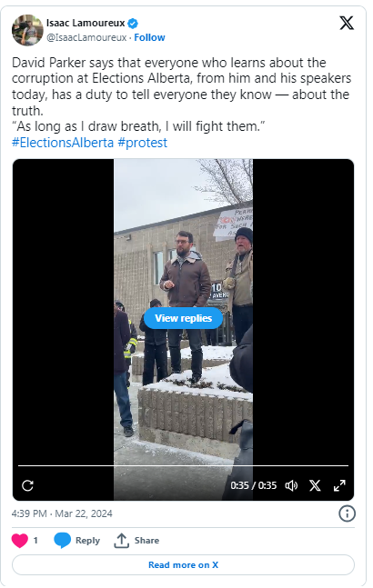Click the X logo in tweet header
The width and height of the screenshot is (373, 588).
[347, 23]
